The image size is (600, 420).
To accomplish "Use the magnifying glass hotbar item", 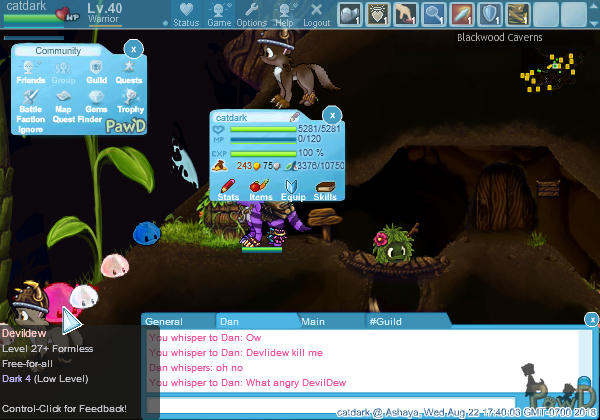I will click(434, 15).
